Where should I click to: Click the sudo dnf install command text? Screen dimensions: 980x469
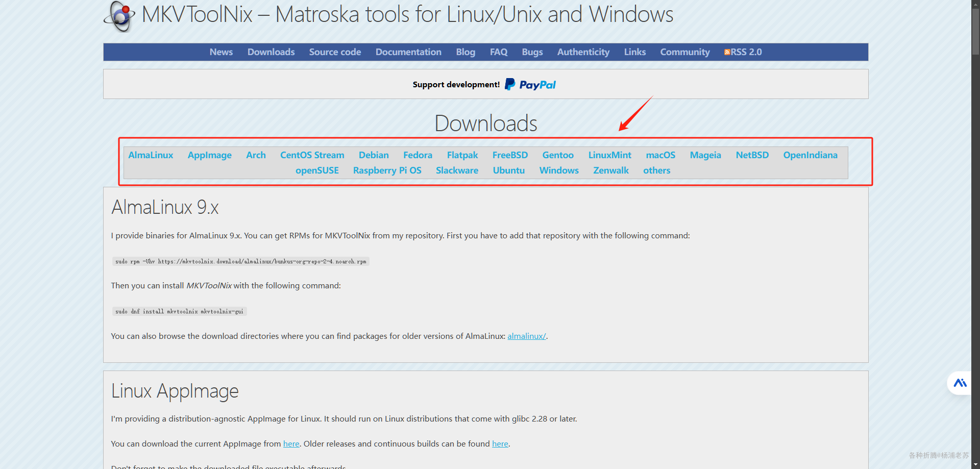tap(180, 311)
